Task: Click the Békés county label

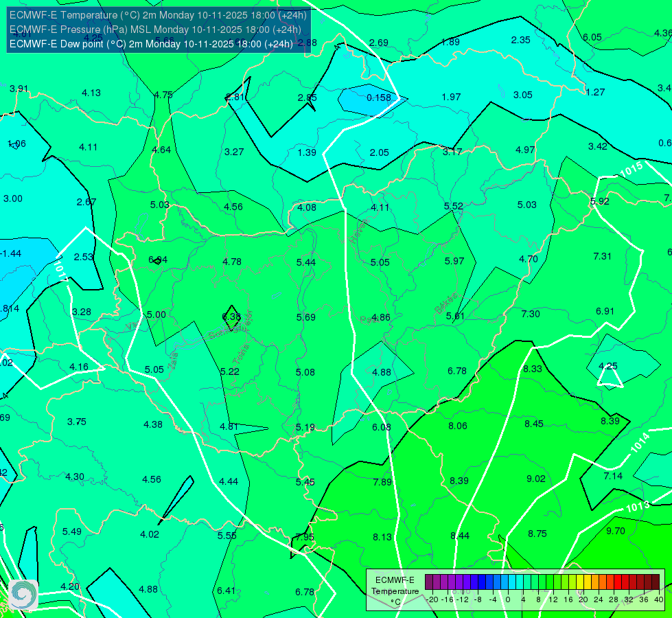Action: [445, 304]
